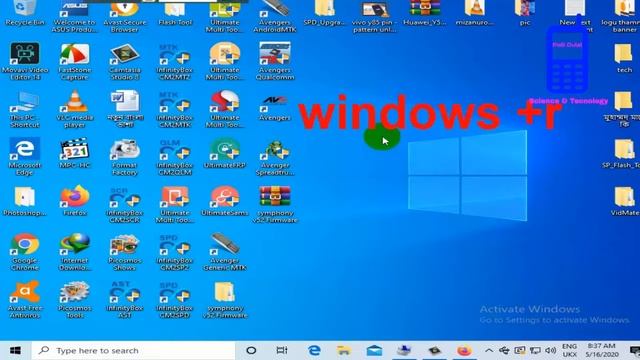This screenshot has height=360, width=640.
Task: Select the This PC Shortcut icon
Action: [x=24, y=108]
